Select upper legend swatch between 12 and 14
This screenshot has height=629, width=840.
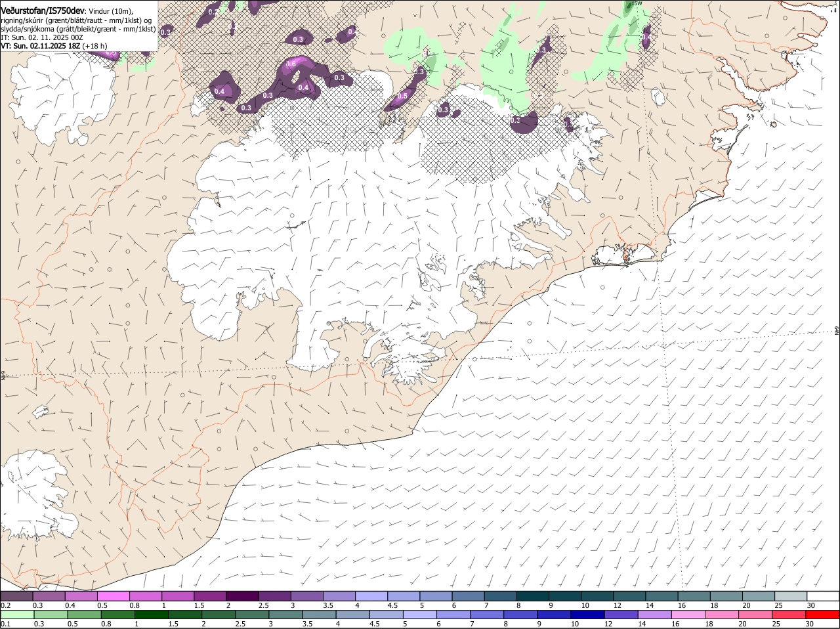pos(631,596)
